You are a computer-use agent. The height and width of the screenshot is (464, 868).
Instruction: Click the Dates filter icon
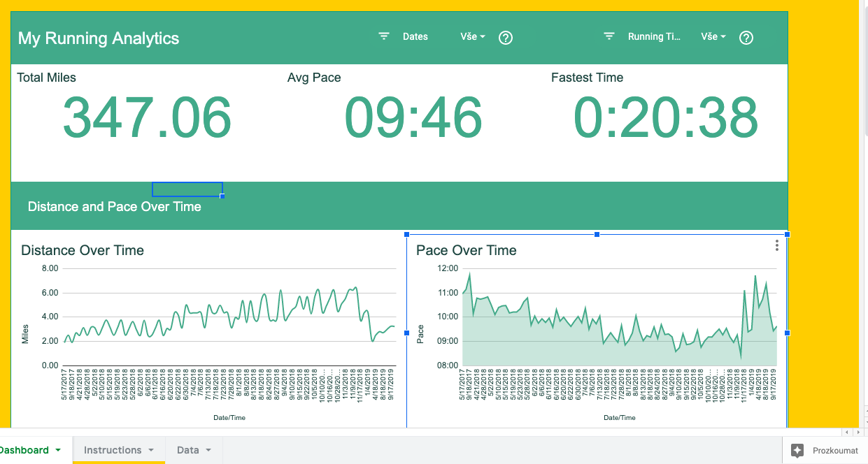(x=383, y=36)
